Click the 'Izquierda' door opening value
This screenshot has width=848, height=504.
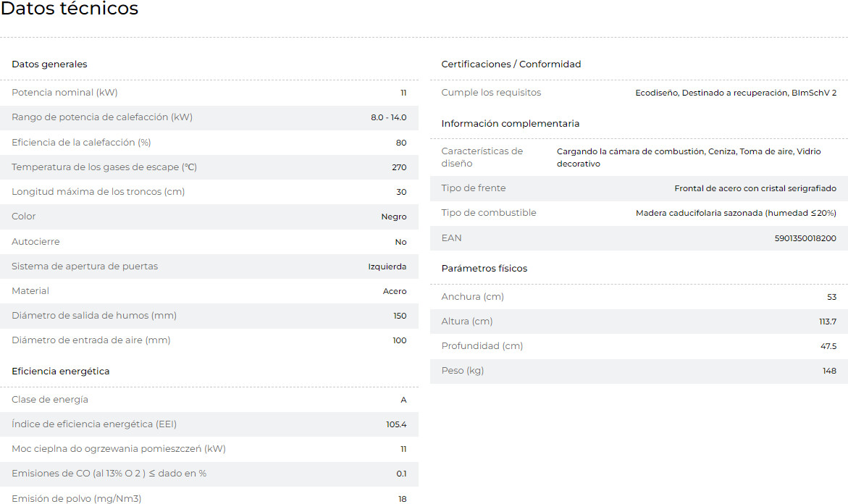(387, 266)
